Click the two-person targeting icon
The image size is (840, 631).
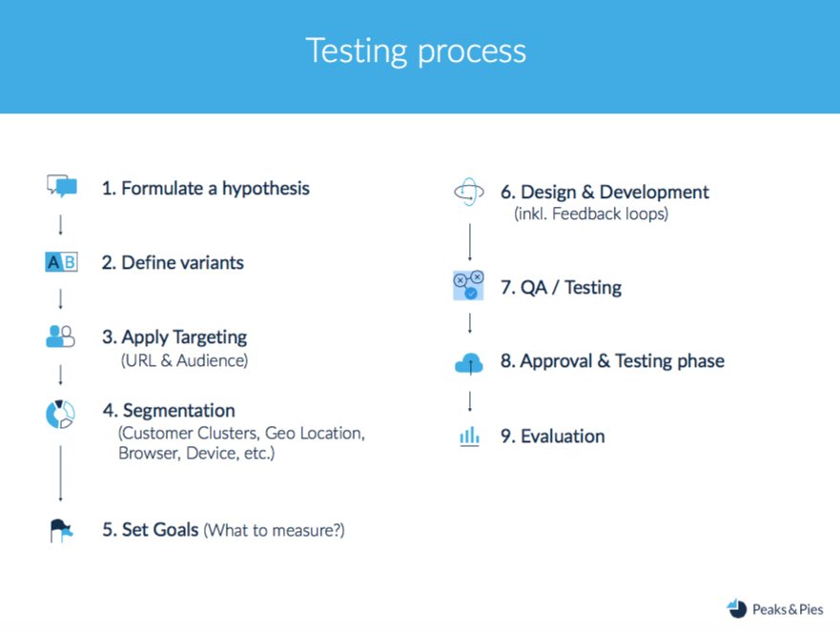click(x=60, y=336)
